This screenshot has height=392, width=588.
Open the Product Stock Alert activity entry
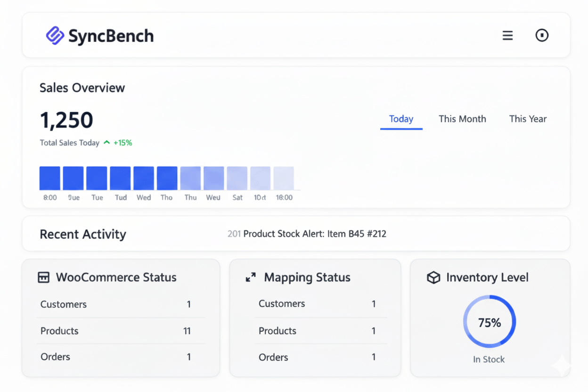[x=307, y=234]
